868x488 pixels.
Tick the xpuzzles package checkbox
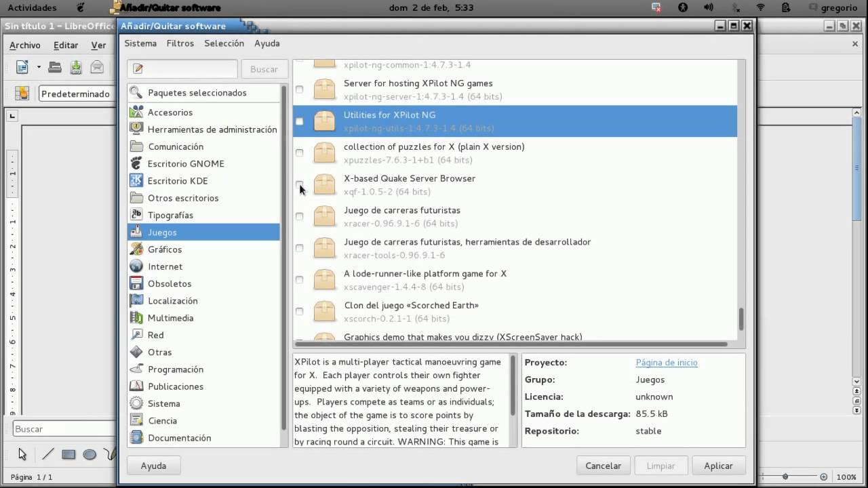pos(299,153)
